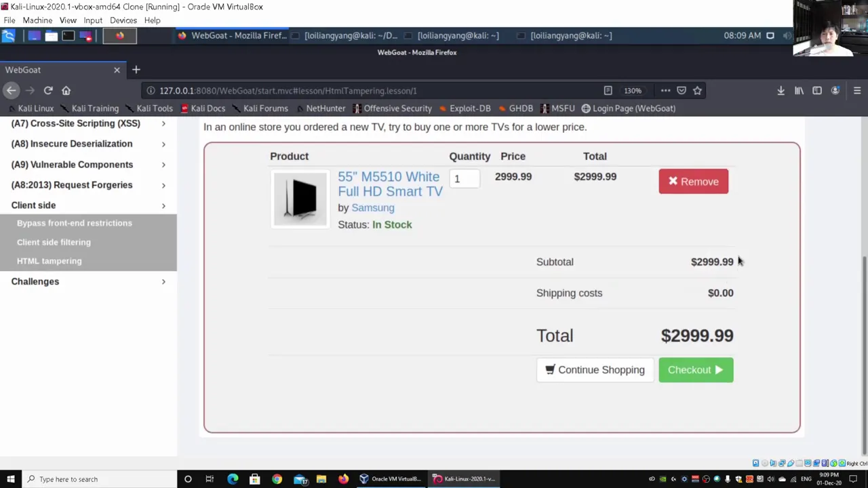Viewport: 868px width, 488px height.
Task: Close the WebGoat browser tab
Action: click(117, 70)
